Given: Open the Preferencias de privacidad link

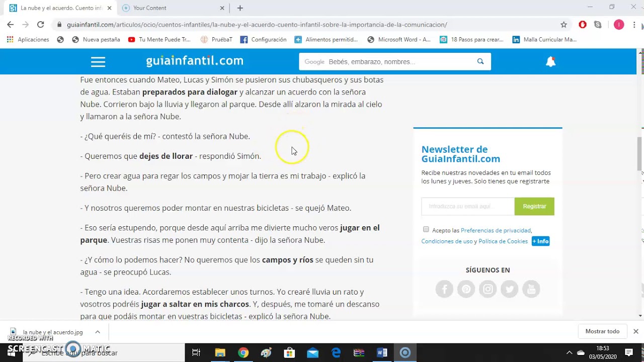Looking at the screenshot, I should pyautogui.click(x=496, y=230).
